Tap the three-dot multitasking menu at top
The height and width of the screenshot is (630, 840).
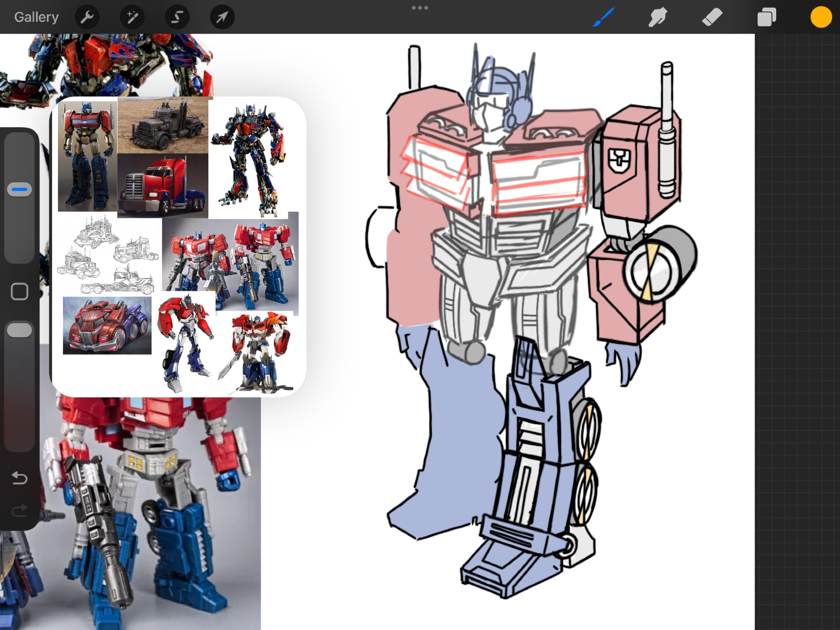(420, 8)
